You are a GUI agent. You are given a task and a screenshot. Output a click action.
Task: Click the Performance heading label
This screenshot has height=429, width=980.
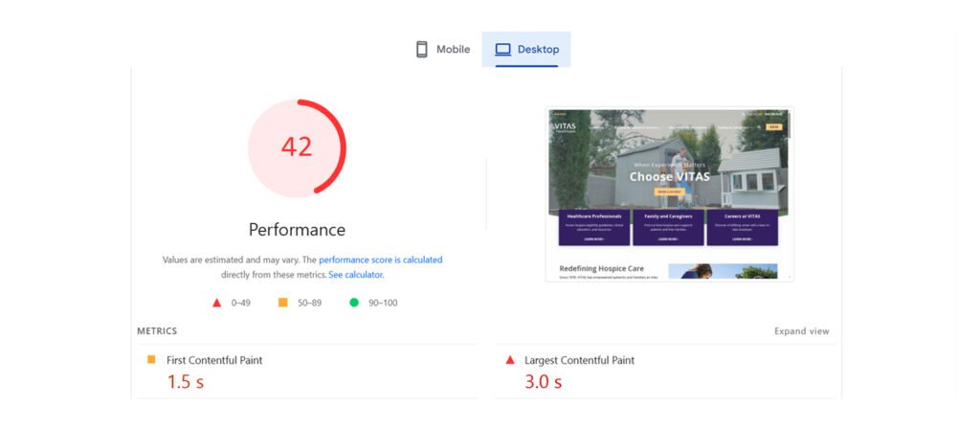(297, 230)
